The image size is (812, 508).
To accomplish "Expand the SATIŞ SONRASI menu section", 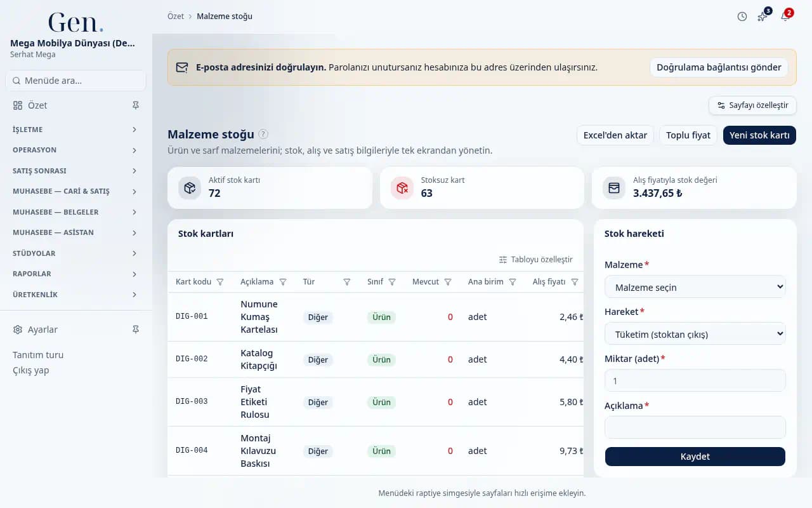I will [x=75, y=171].
